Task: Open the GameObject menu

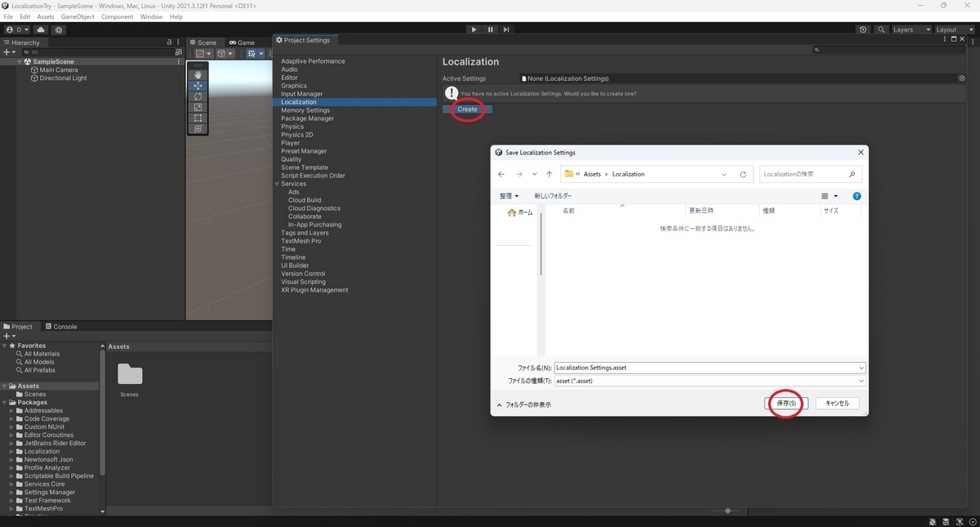Action: (x=78, y=16)
